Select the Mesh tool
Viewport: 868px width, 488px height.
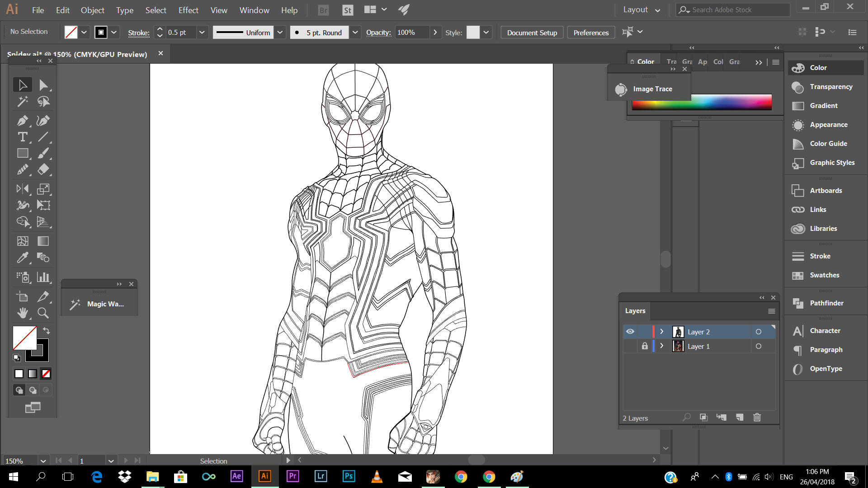pyautogui.click(x=23, y=241)
